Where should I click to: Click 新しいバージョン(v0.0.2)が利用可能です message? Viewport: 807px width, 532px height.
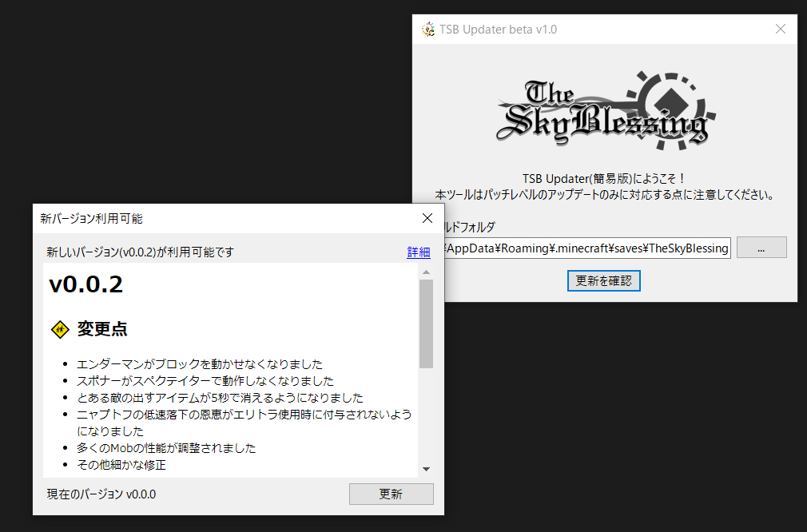click(141, 252)
